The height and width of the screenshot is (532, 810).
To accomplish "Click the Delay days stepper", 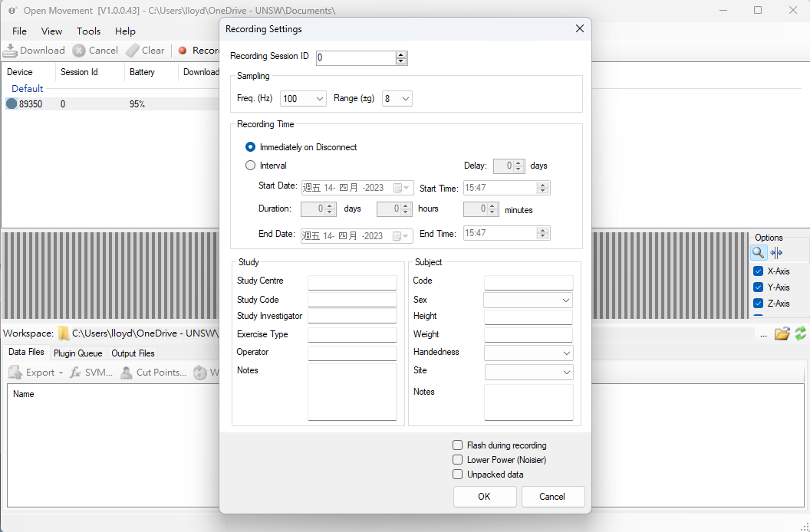I will 518,166.
